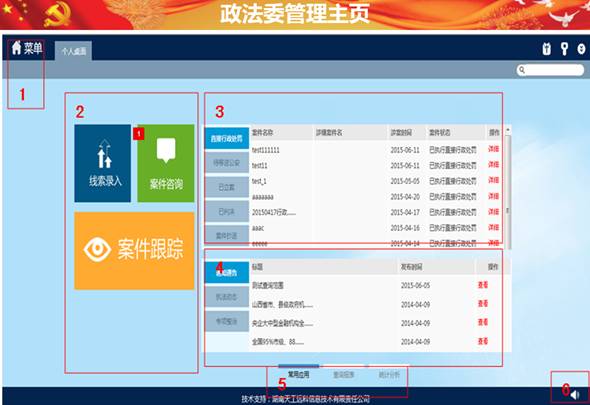This screenshot has height=405, width=590.
Task: Select the highlighted blue 直接行政处罚 tab
Action: [227, 139]
